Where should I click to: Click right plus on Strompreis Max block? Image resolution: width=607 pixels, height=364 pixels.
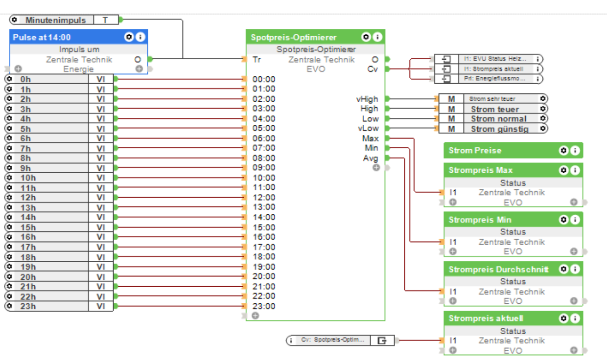point(574,202)
